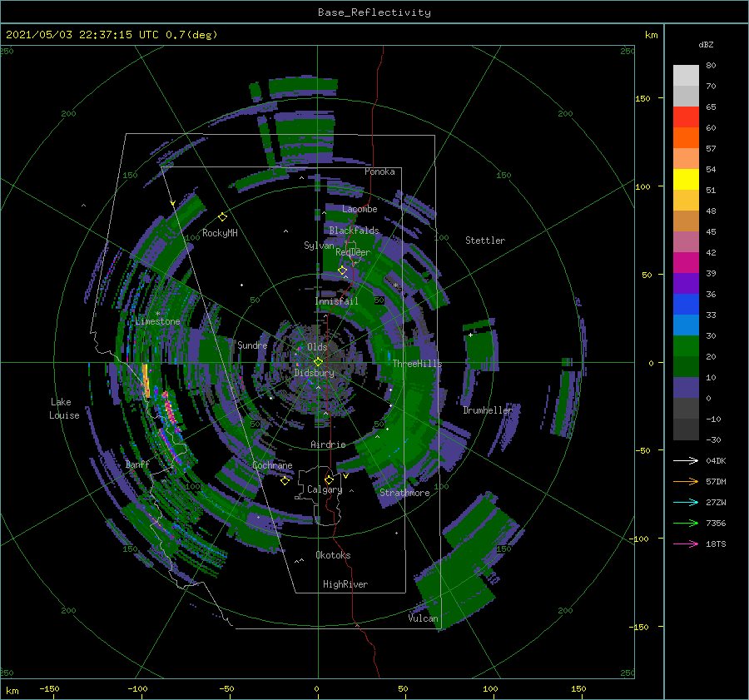The width and height of the screenshot is (749, 700).
Task: Click the Strathmore label
Action: (404, 493)
